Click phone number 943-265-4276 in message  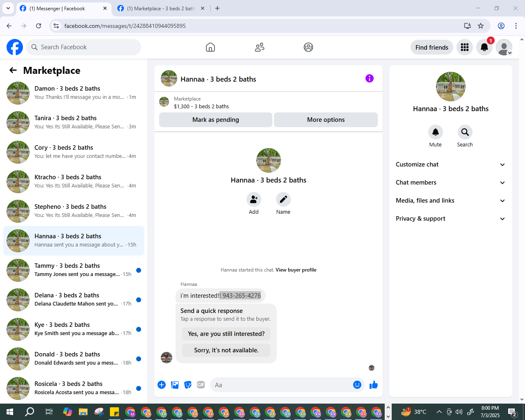(x=242, y=295)
